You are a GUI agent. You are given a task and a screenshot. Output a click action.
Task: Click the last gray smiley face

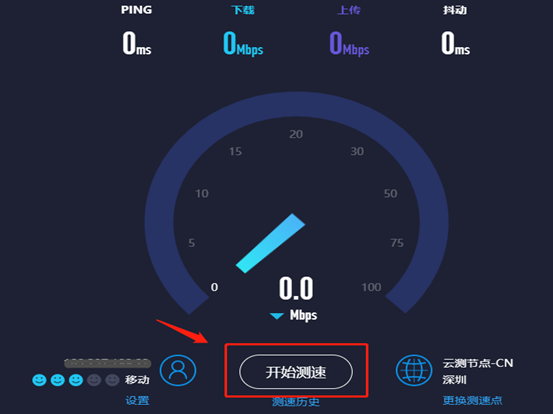(113, 380)
